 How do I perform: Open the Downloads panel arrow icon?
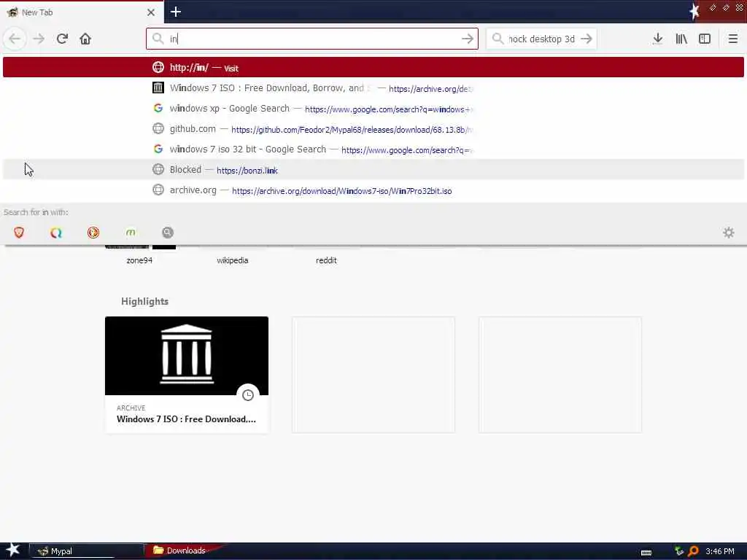click(657, 39)
